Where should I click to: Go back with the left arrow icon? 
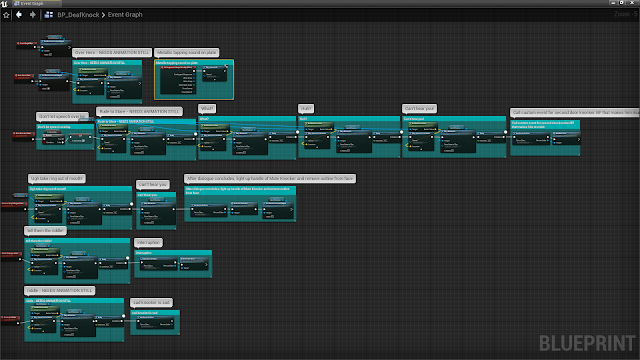click(19, 15)
